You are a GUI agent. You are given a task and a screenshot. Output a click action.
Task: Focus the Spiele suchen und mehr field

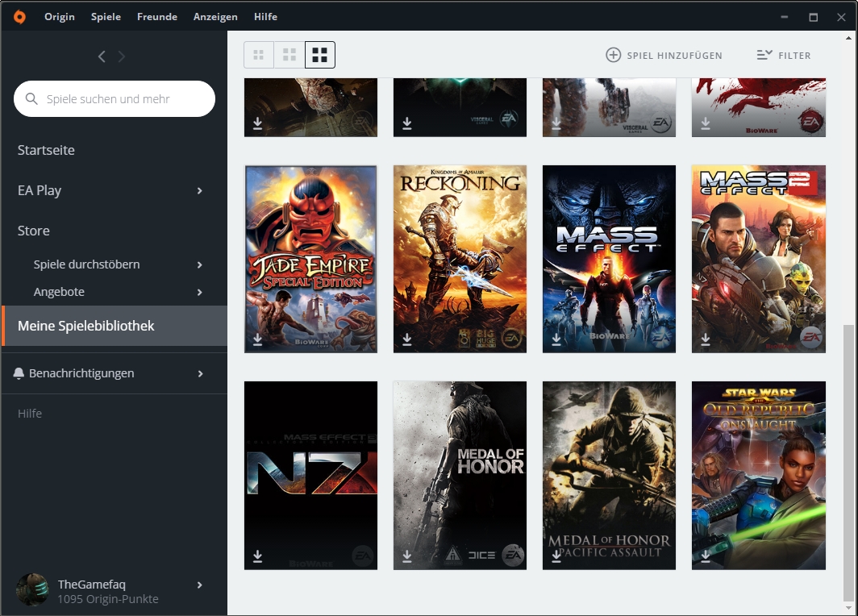pos(115,98)
